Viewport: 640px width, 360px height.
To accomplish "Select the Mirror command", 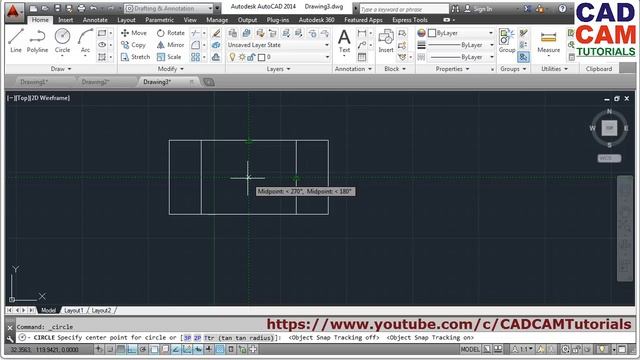I will click(x=171, y=45).
